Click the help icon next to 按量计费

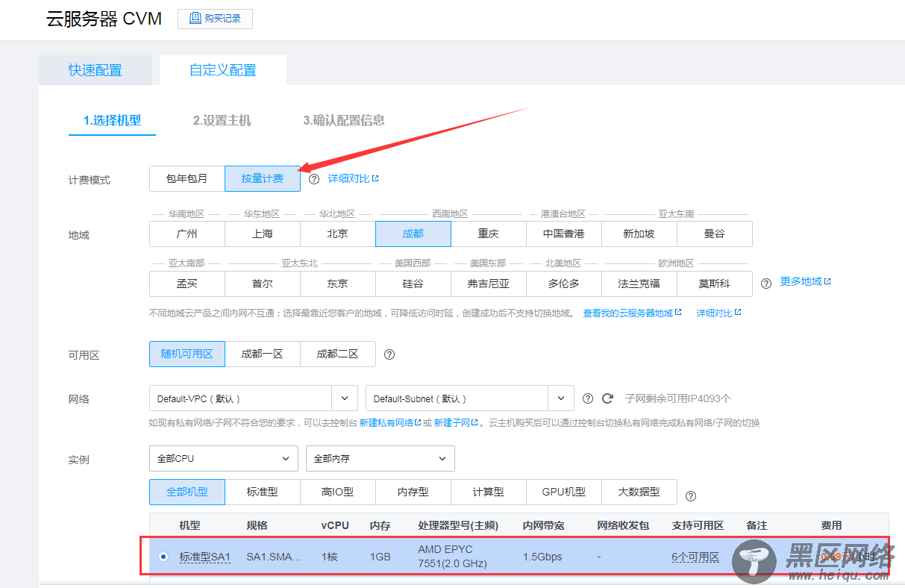(314, 179)
